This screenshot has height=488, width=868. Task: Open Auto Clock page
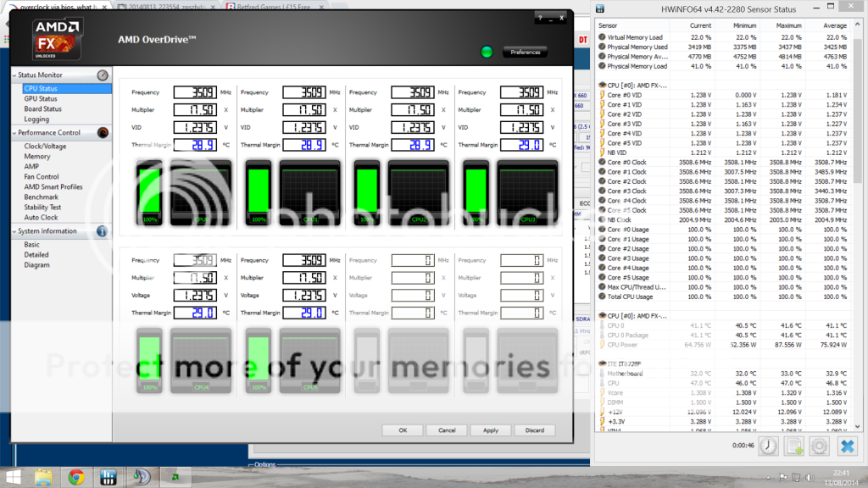pos(41,218)
